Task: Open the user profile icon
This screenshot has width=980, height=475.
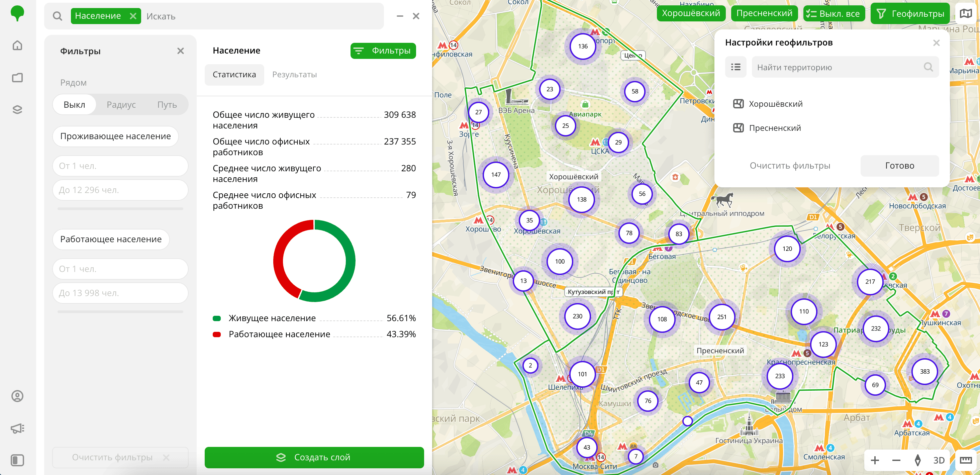Action: tap(17, 396)
